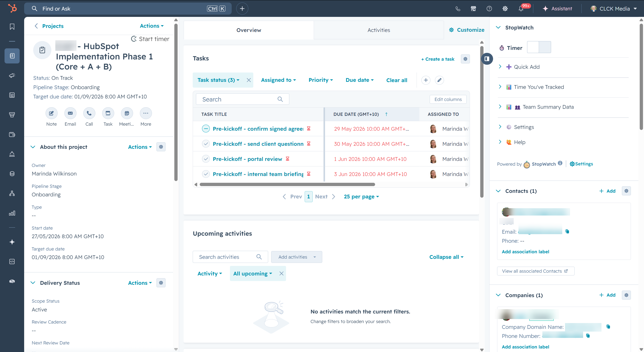This screenshot has height=352, width=644.
Task: Click Customize link
Action: 467,30
